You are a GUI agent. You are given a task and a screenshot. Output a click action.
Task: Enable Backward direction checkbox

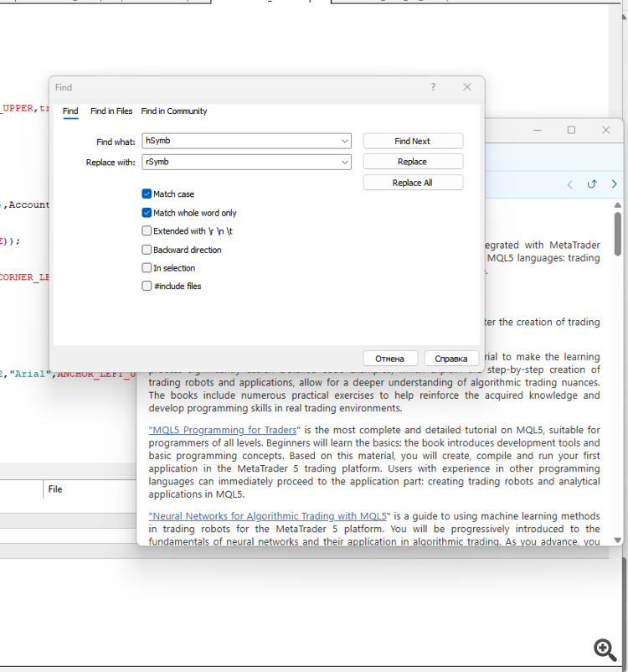pos(147,250)
